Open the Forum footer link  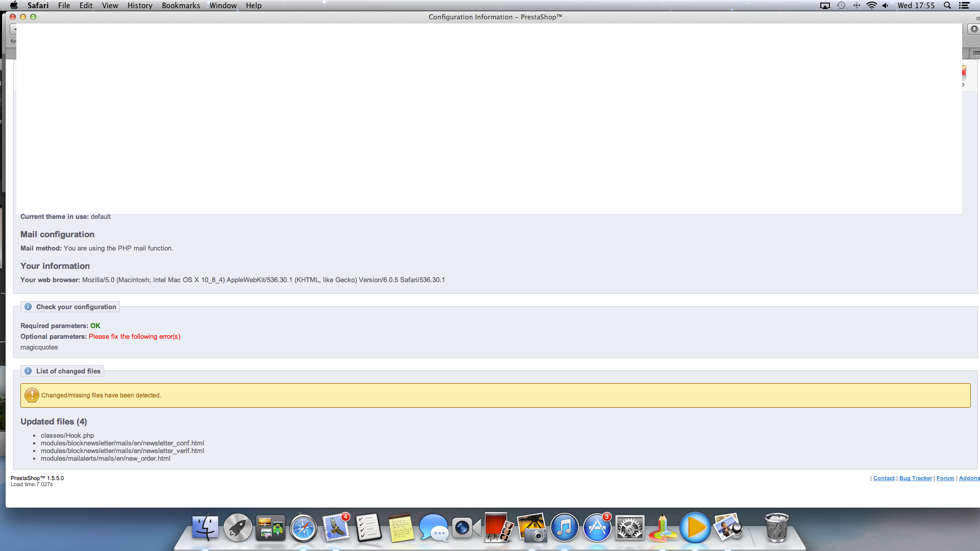coord(945,478)
